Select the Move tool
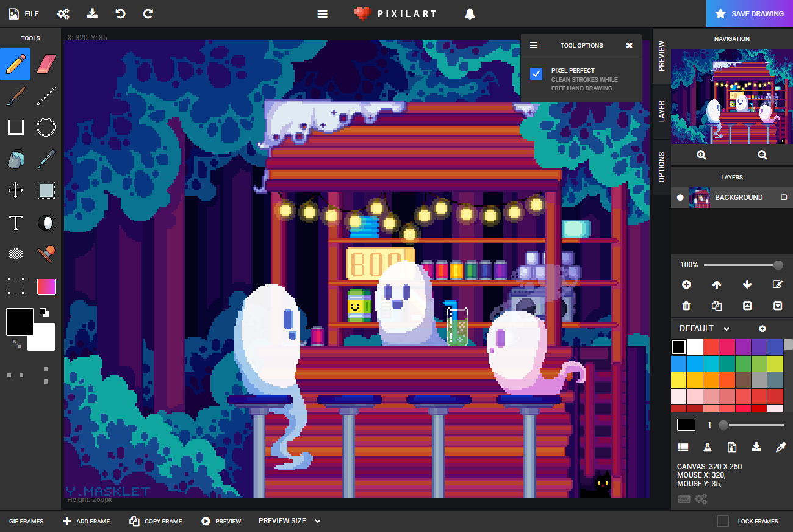The width and height of the screenshot is (793, 532). (15, 190)
